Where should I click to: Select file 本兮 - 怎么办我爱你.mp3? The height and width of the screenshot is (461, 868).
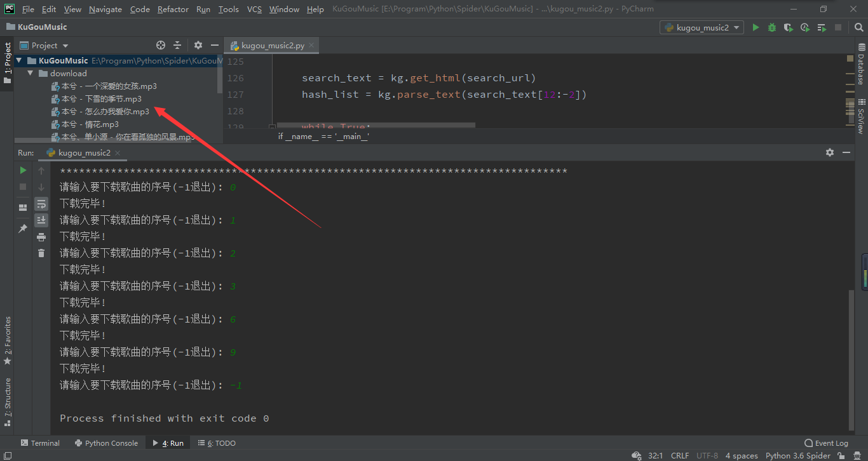[x=100, y=112]
